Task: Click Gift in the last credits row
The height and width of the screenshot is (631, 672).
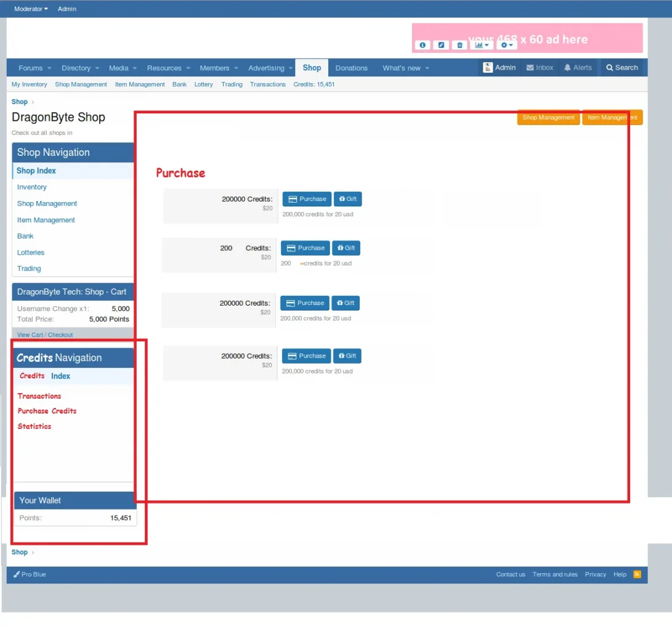Action: (347, 356)
